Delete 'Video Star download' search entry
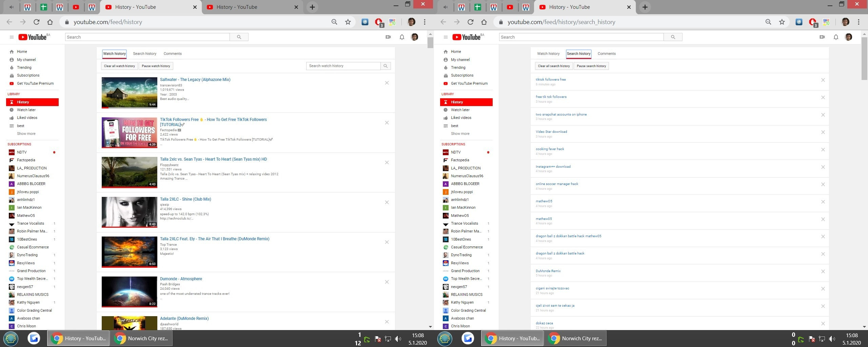 [823, 132]
